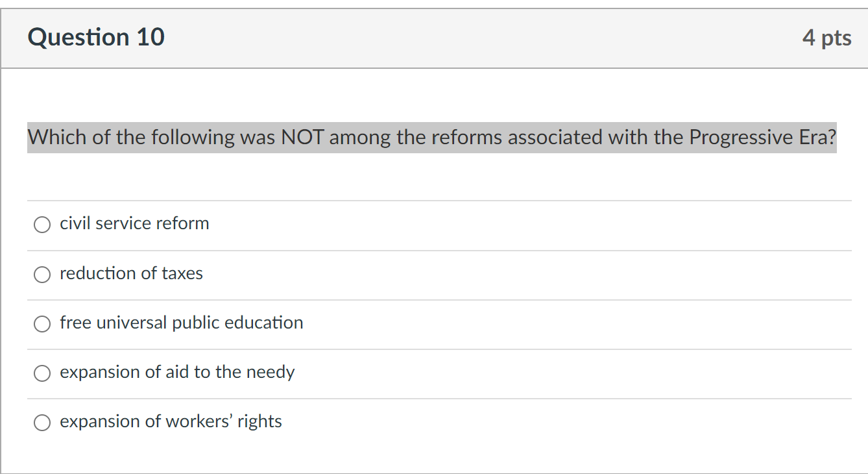Mark the 'free universal public education' radio option
Viewport: 868px width, 474px height.
[x=42, y=324]
